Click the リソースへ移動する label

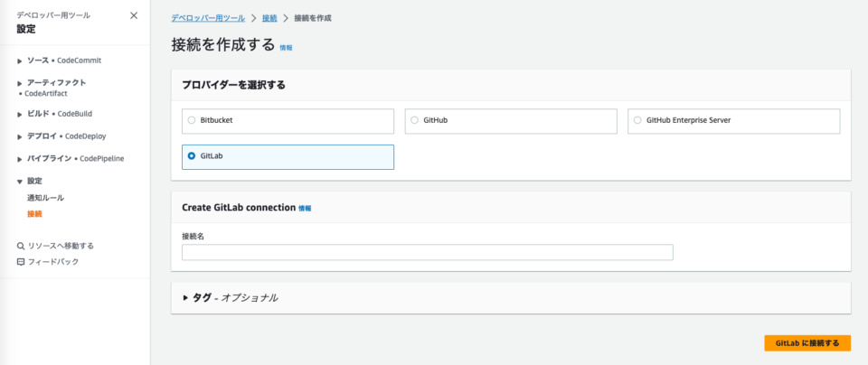pyautogui.click(x=61, y=246)
